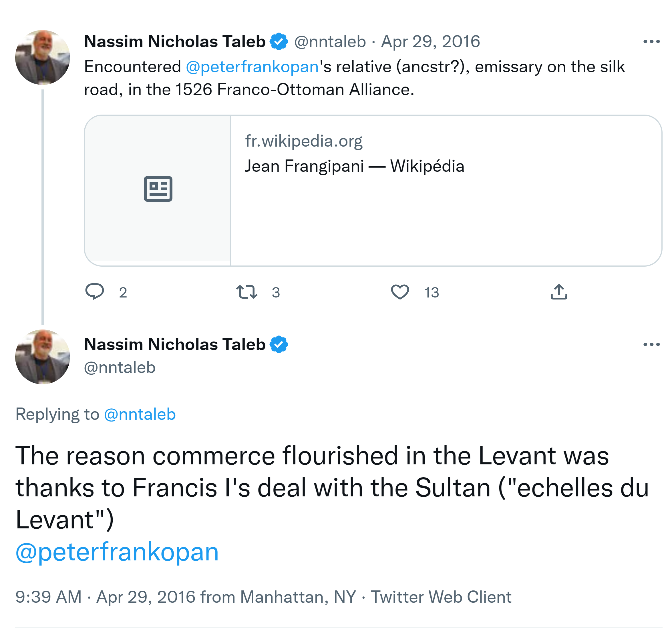Open the Jean Frangipani Wikipédia link title
The image size is (672, 637).
coord(354,166)
